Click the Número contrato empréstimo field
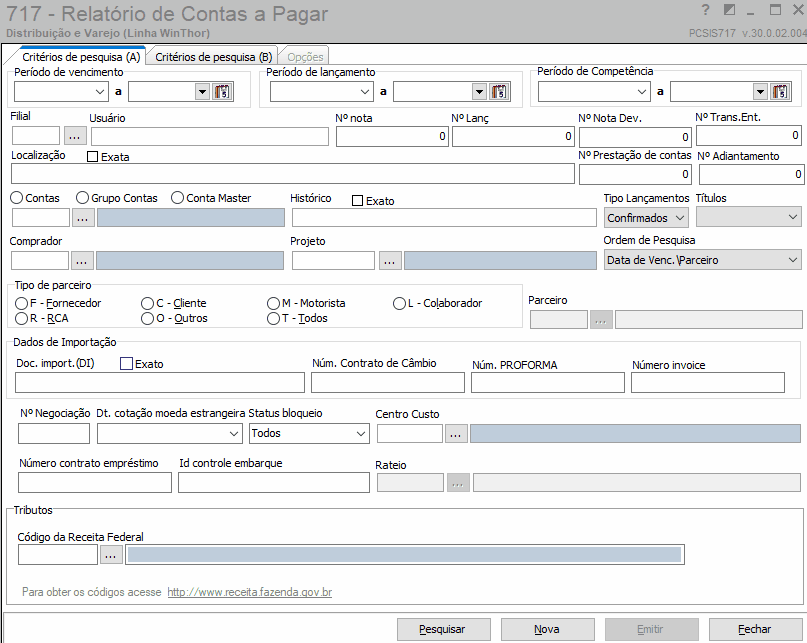The image size is (807, 643). [x=95, y=483]
